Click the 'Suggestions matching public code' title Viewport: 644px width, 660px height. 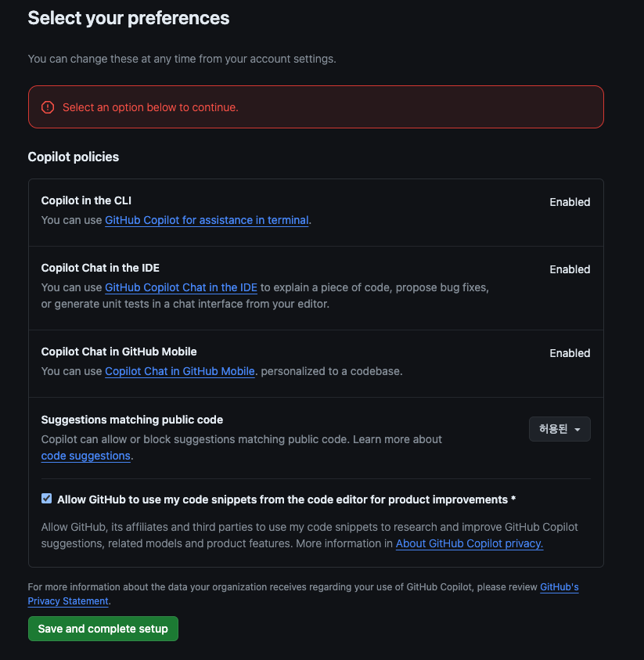pyautogui.click(x=132, y=420)
